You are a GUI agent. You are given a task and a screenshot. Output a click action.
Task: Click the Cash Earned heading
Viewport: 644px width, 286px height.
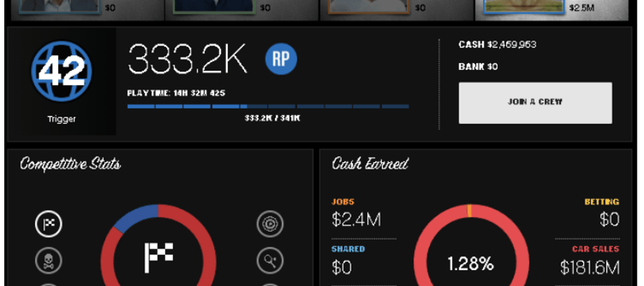[370, 164]
